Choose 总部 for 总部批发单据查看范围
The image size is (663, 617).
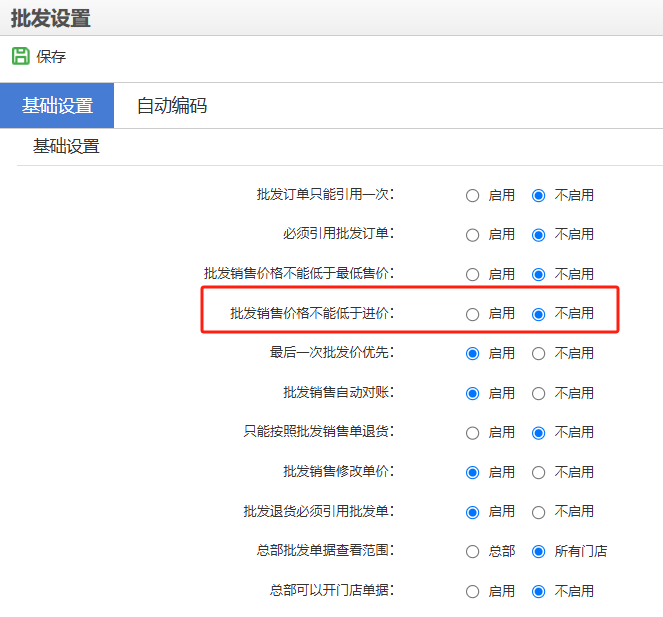pyautogui.click(x=472, y=551)
